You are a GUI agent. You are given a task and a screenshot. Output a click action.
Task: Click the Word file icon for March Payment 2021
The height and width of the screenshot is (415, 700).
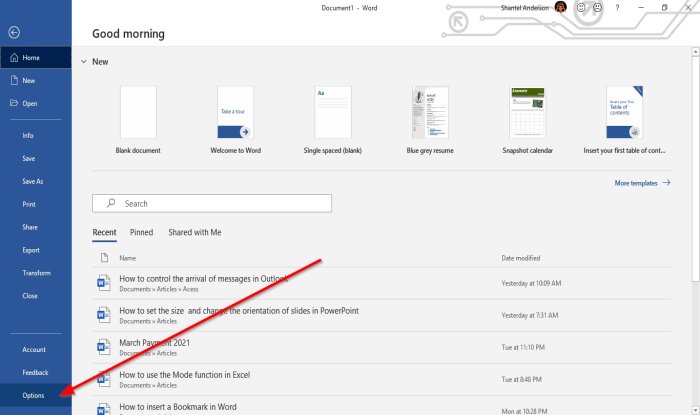[104, 347]
